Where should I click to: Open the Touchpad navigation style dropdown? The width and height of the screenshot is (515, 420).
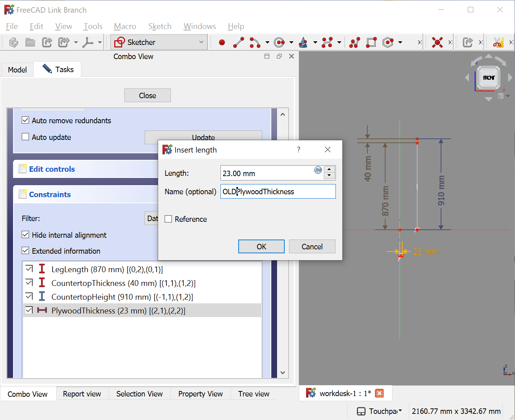pos(401,411)
